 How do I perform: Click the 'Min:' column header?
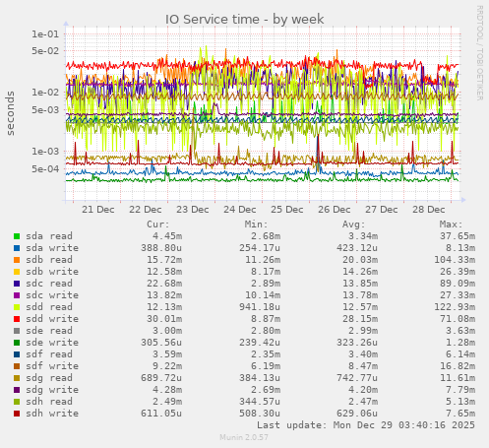tap(256, 224)
